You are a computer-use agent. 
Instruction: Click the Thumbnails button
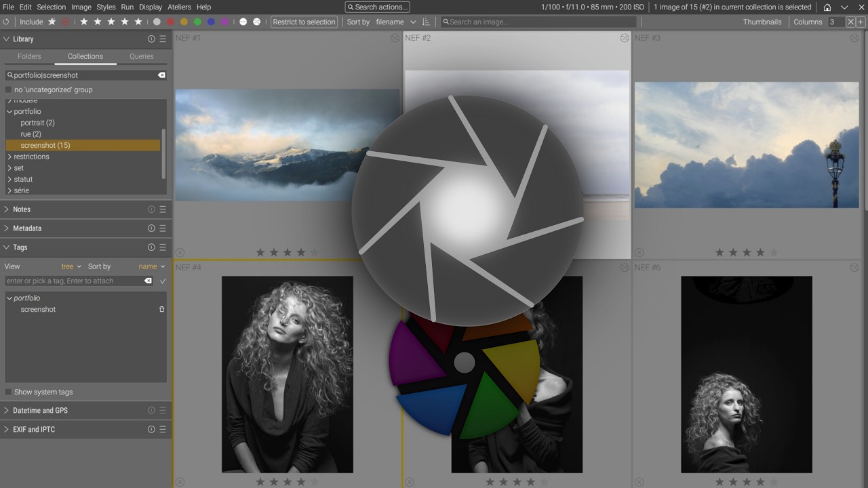(x=762, y=22)
